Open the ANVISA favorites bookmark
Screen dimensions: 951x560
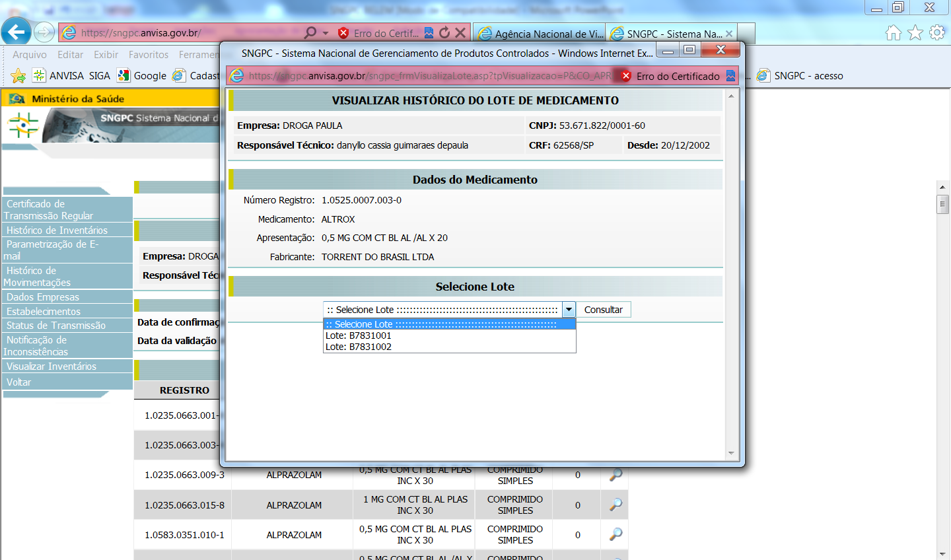58,76
